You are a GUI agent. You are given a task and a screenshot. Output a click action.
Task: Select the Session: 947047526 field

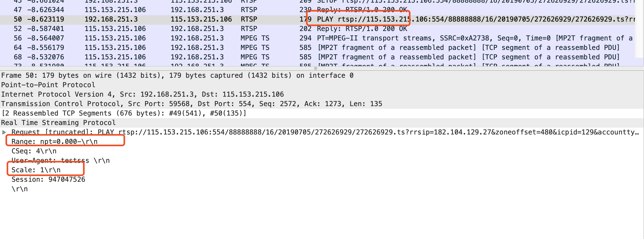47,179
